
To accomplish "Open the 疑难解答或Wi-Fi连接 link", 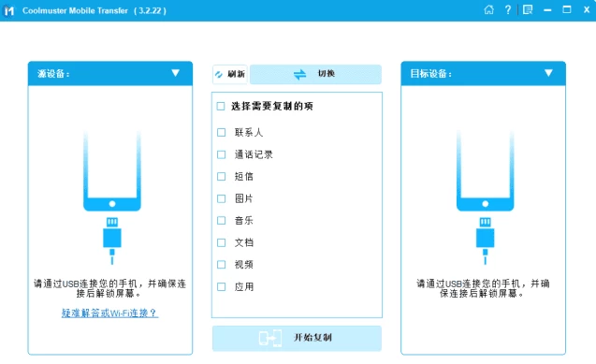I will point(109,313).
